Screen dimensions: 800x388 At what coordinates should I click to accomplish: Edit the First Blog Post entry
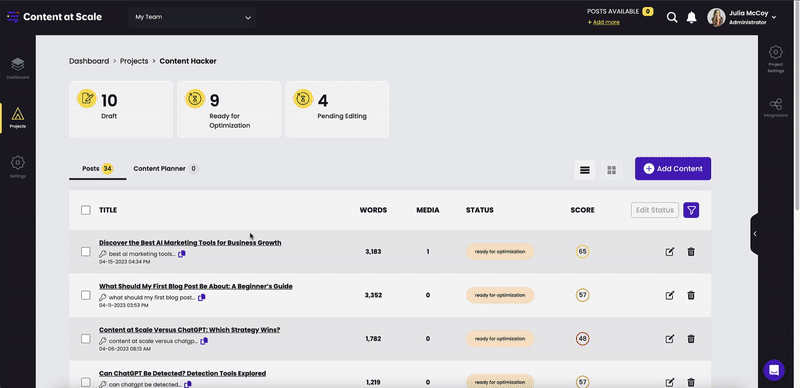point(670,295)
